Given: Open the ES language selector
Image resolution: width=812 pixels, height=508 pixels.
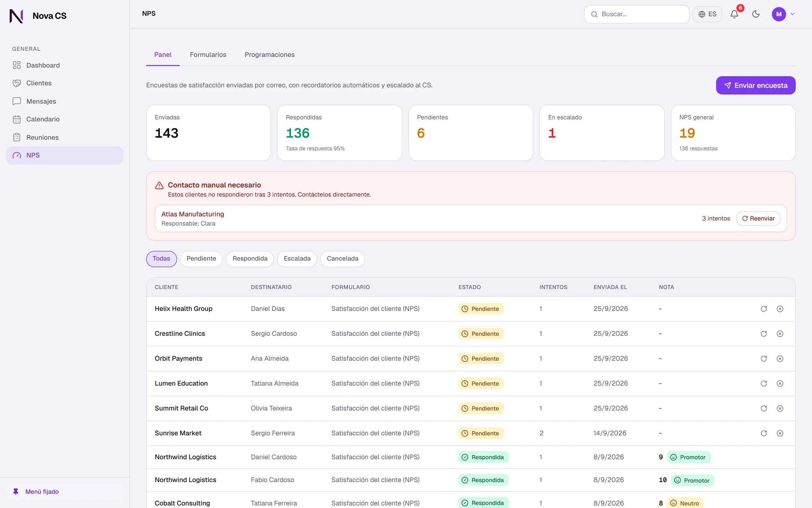Looking at the screenshot, I should pos(707,14).
